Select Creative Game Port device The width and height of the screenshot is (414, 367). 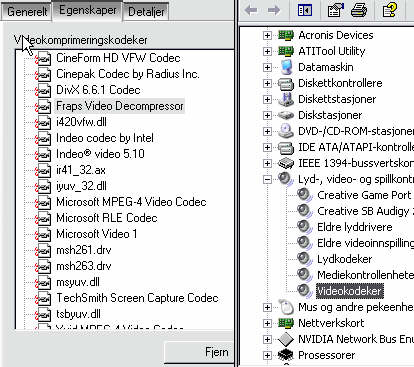coord(364,195)
